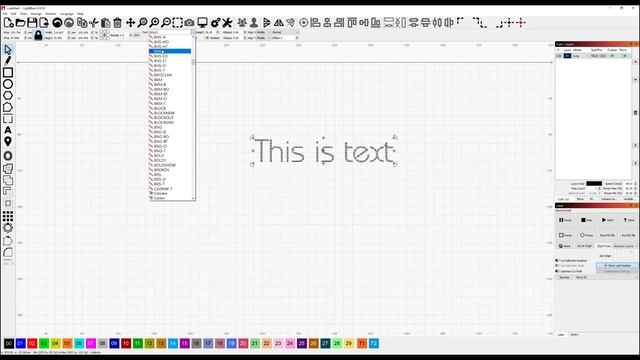640x360 pixels.
Task: Click the Layer Color black swatch
Action: tap(594, 184)
